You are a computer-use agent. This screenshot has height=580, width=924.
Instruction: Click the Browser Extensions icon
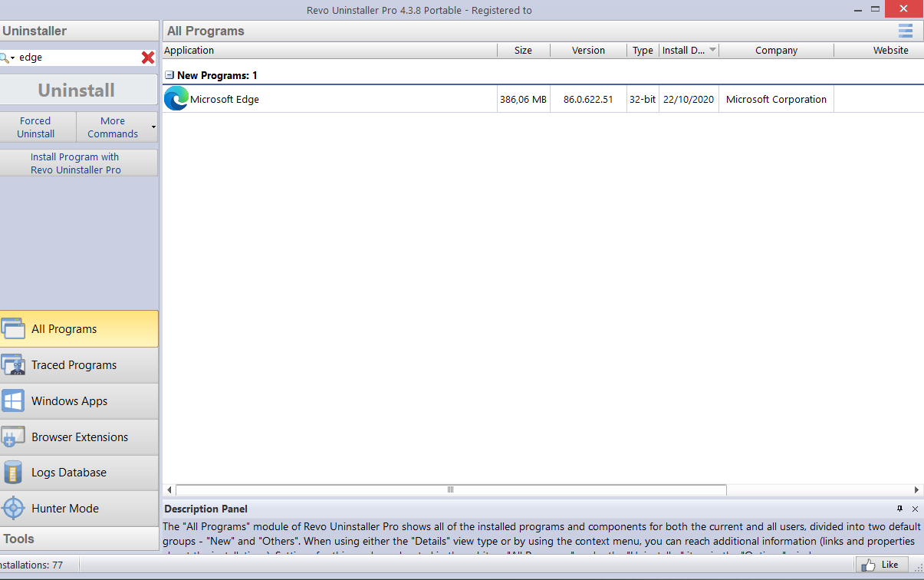click(13, 437)
